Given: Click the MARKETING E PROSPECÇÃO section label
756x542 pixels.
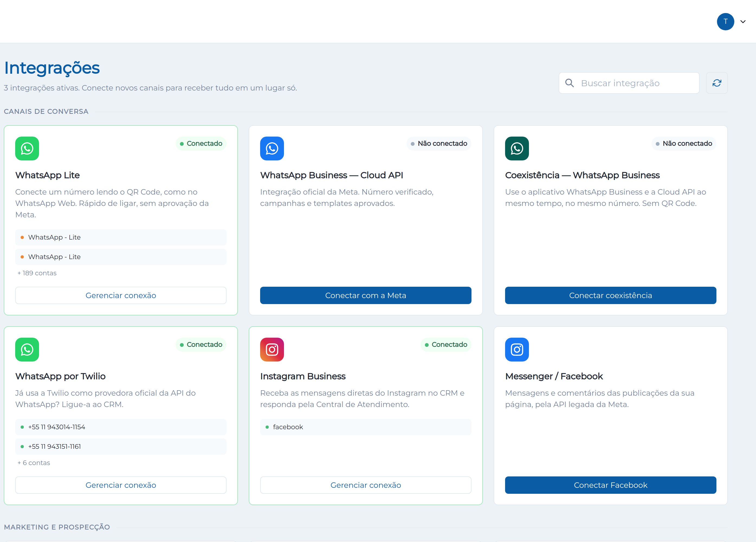Looking at the screenshot, I should pos(57,527).
